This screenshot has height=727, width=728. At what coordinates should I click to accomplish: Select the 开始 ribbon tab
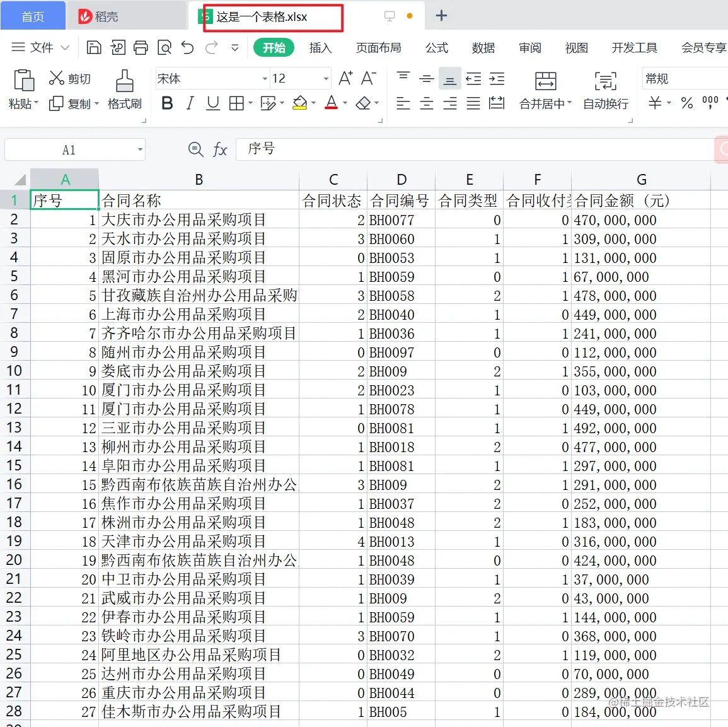[x=274, y=47]
